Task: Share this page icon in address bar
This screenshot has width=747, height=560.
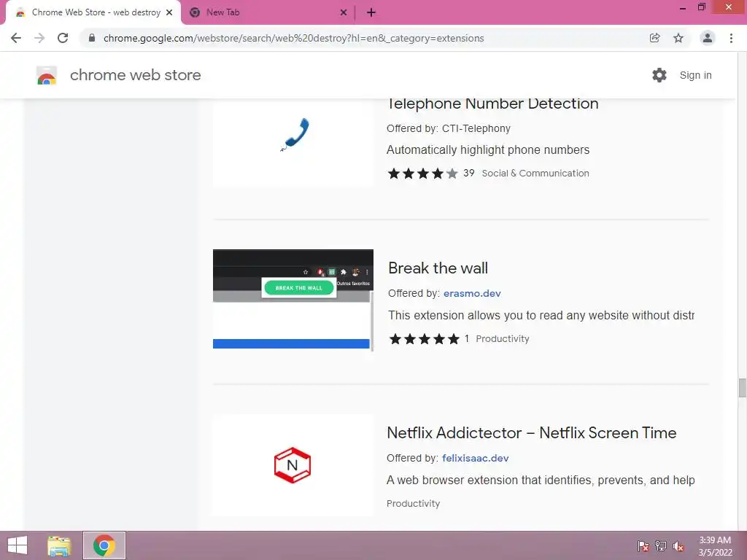Action: point(654,38)
